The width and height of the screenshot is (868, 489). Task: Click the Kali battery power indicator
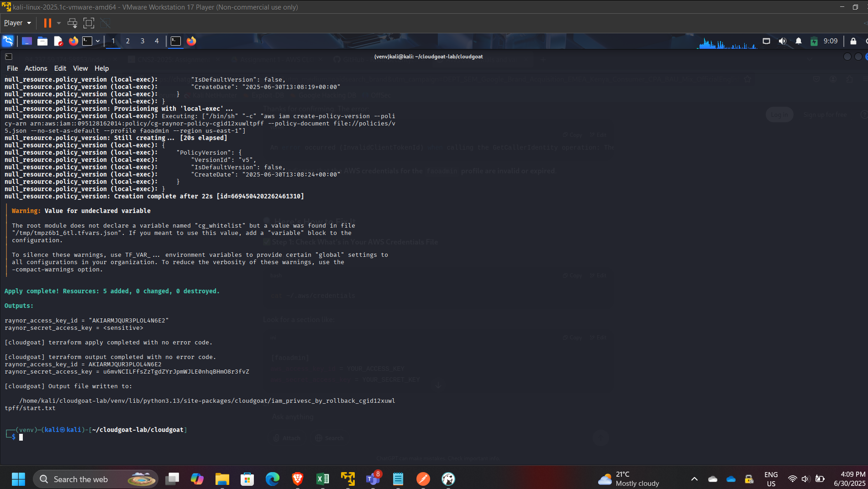click(814, 41)
